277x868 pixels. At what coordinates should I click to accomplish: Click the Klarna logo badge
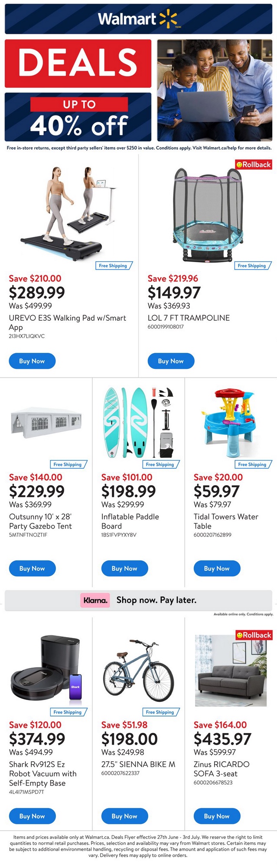click(95, 600)
